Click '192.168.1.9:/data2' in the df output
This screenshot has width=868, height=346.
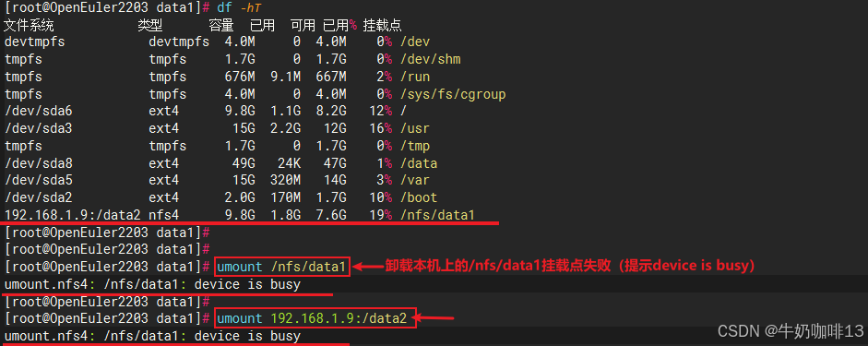[x=73, y=215]
